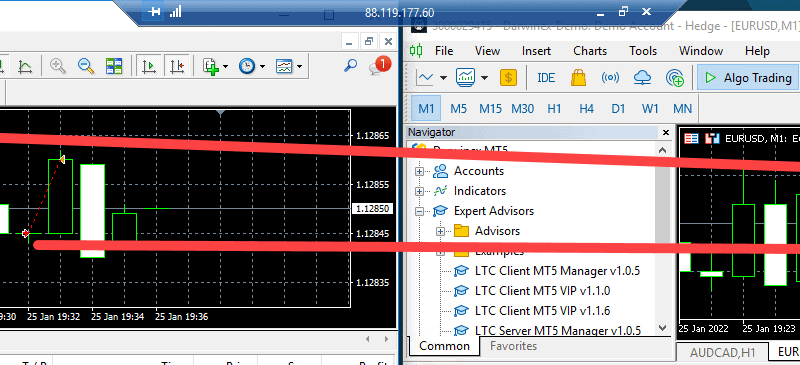Switch to the Common tab in Navigator
Screen dimensions: 800x365
[x=444, y=346]
